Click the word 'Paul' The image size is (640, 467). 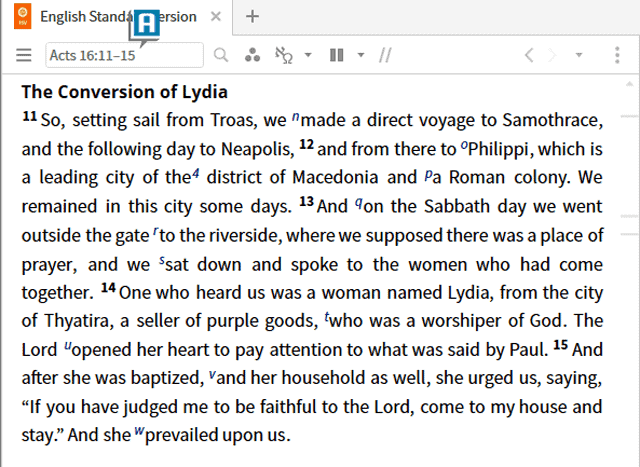click(x=527, y=350)
